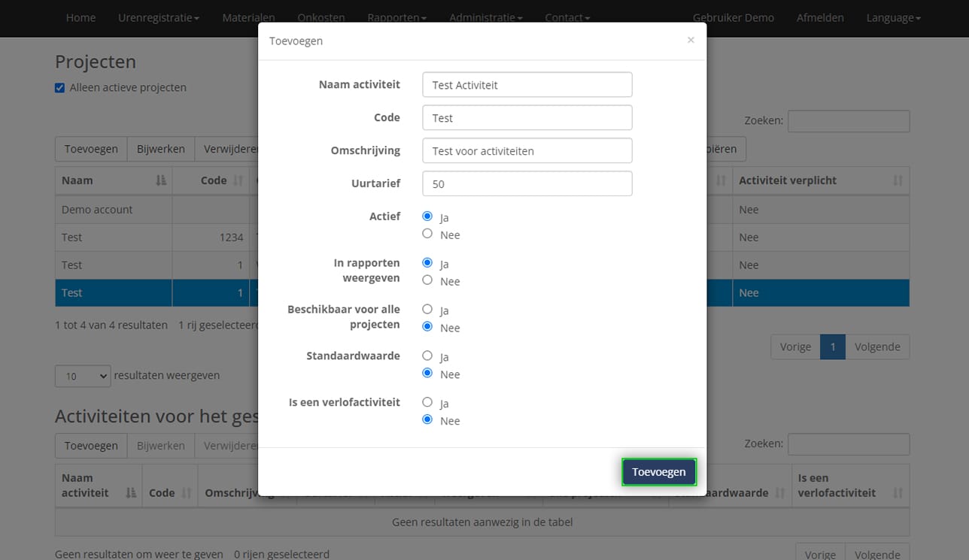
Task: Click Afmelden to log out
Action: (x=820, y=18)
